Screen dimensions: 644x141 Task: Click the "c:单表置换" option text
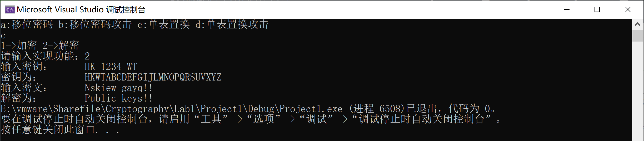pos(163,24)
